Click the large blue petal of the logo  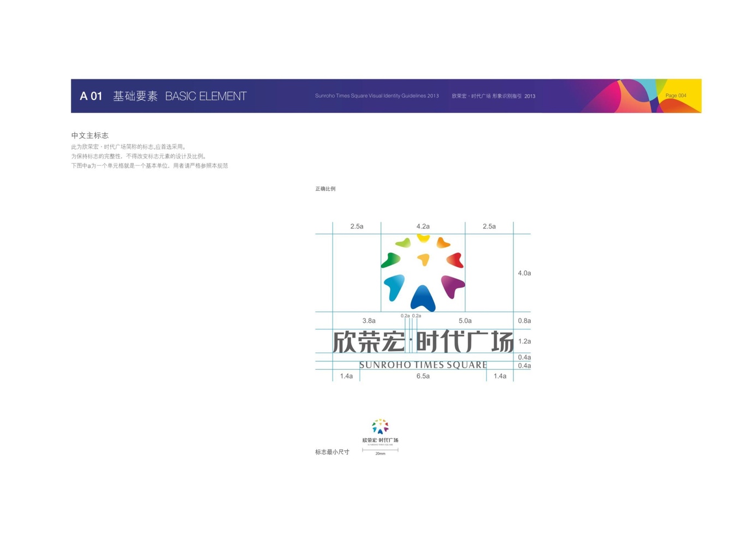(423, 298)
